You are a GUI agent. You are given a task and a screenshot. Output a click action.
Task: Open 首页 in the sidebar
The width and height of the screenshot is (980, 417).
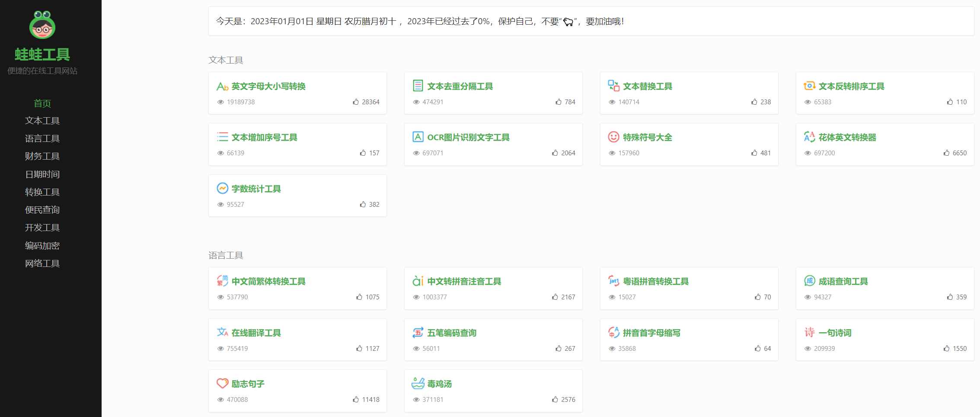tap(42, 103)
